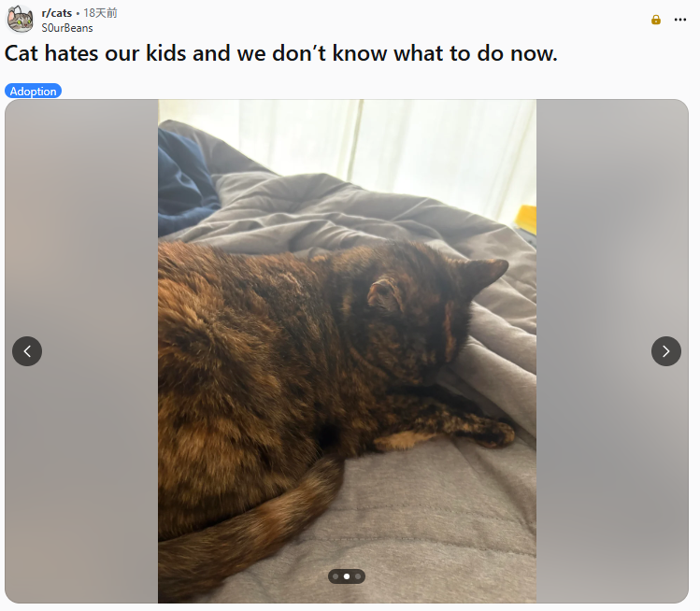Click the locked post padlock icon
This screenshot has height=611, width=700.
(x=656, y=20)
